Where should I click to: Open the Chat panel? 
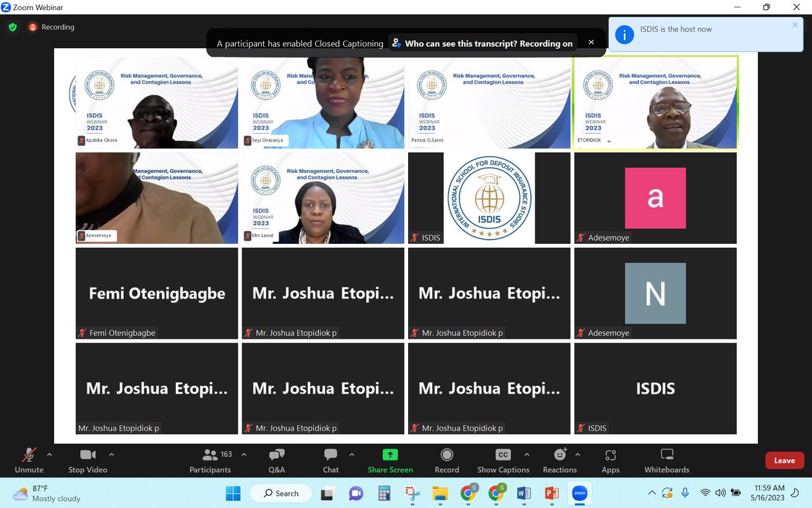coord(330,461)
